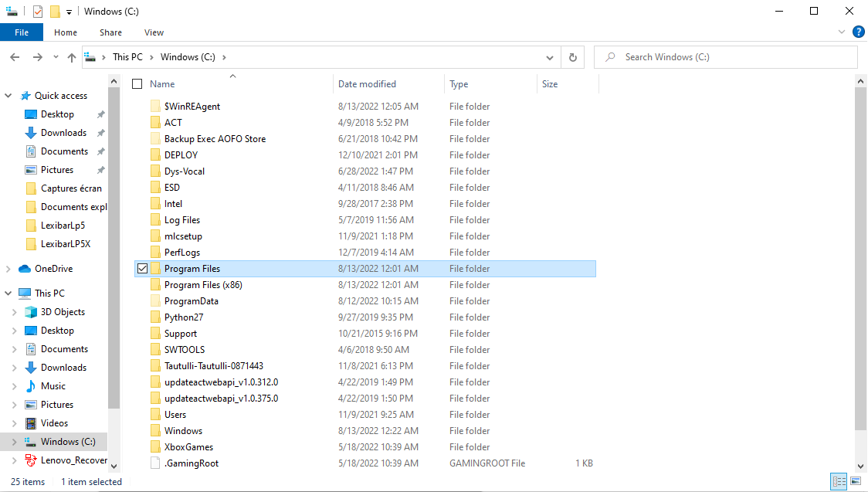Click the Properties icon in title bar

pos(38,12)
